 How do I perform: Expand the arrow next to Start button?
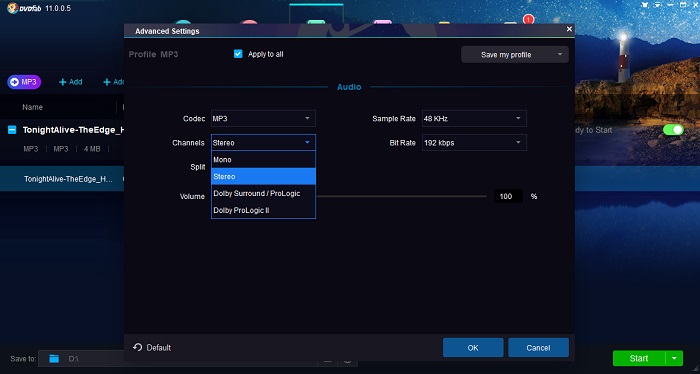(x=674, y=358)
